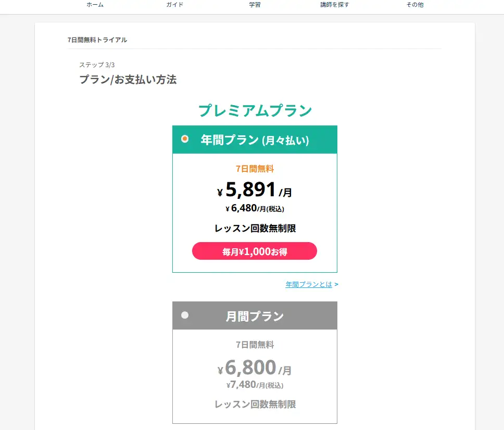Click the 7日間無料トライアル page title

pyautogui.click(x=97, y=40)
